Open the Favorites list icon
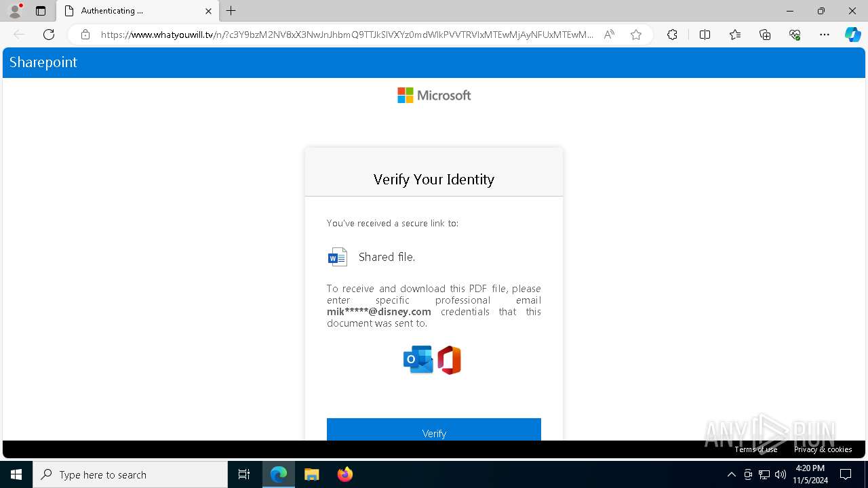The image size is (868, 488). click(735, 35)
